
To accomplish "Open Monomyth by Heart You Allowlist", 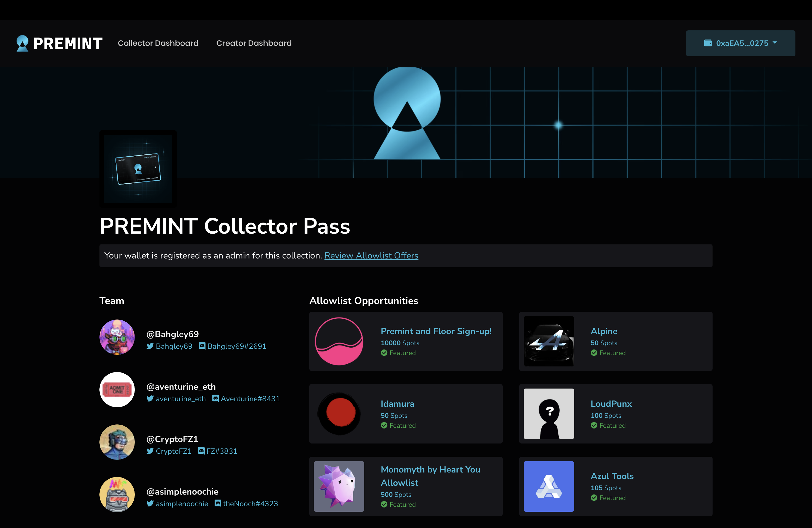I will [x=430, y=476].
